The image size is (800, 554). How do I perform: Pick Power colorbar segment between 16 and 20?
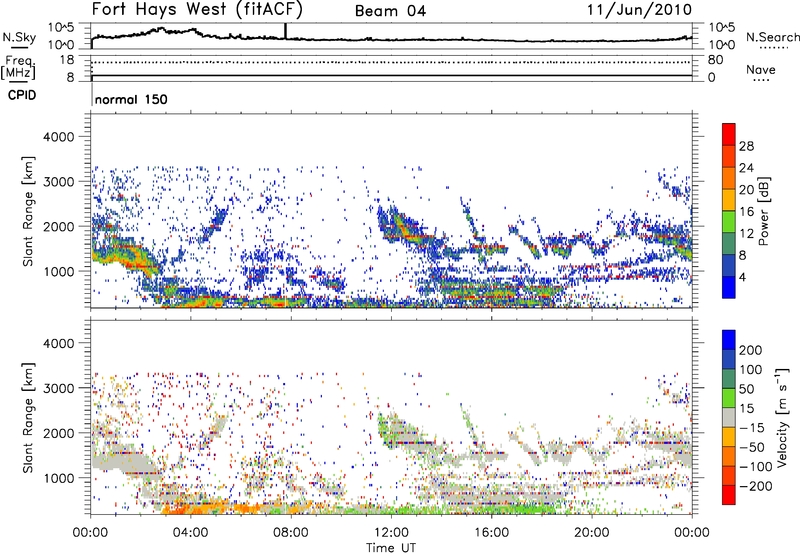pyautogui.click(x=729, y=200)
